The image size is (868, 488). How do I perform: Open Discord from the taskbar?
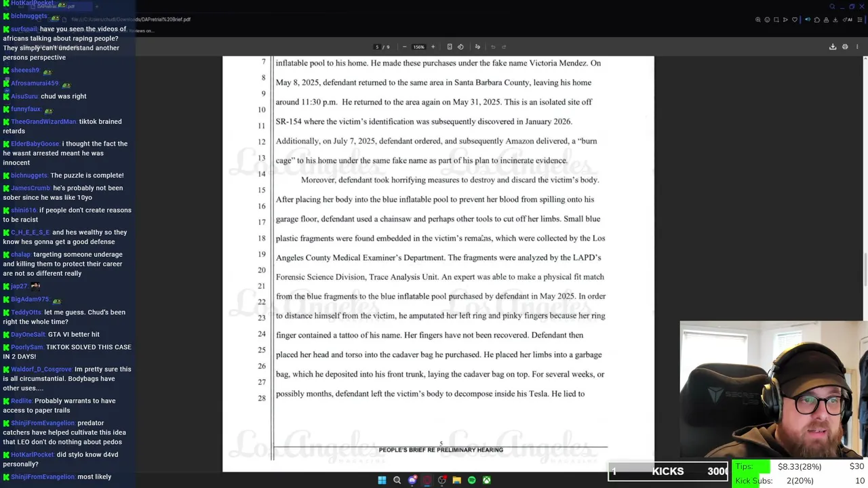[412, 480]
